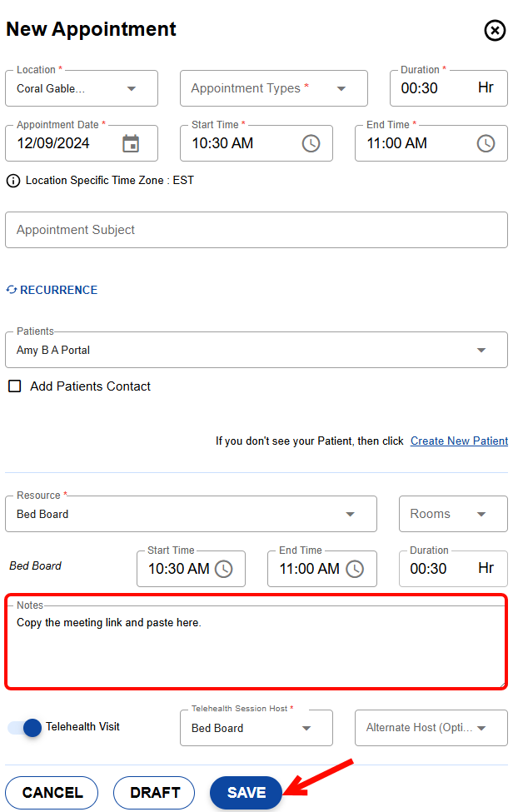Click the Recurrence refresh icon
Image resolution: width=513 pixels, height=812 pixels.
pyautogui.click(x=12, y=290)
